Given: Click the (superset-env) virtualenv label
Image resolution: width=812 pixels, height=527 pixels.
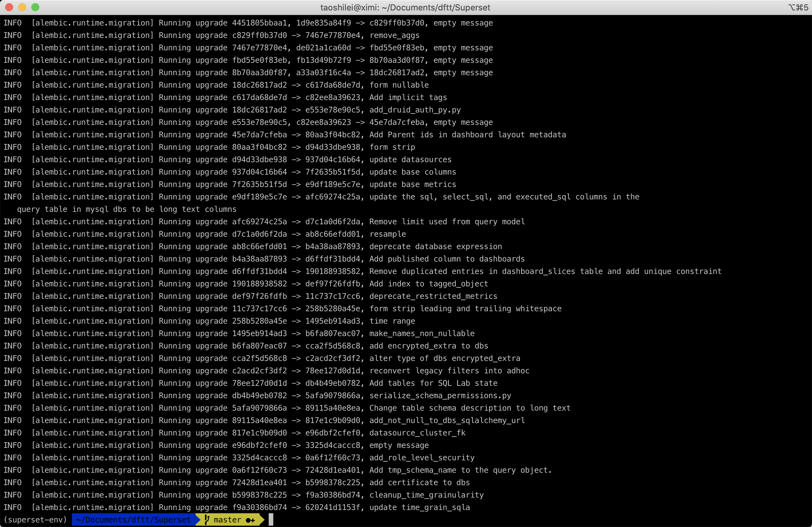Looking at the screenshot, I should click(35, 519).
